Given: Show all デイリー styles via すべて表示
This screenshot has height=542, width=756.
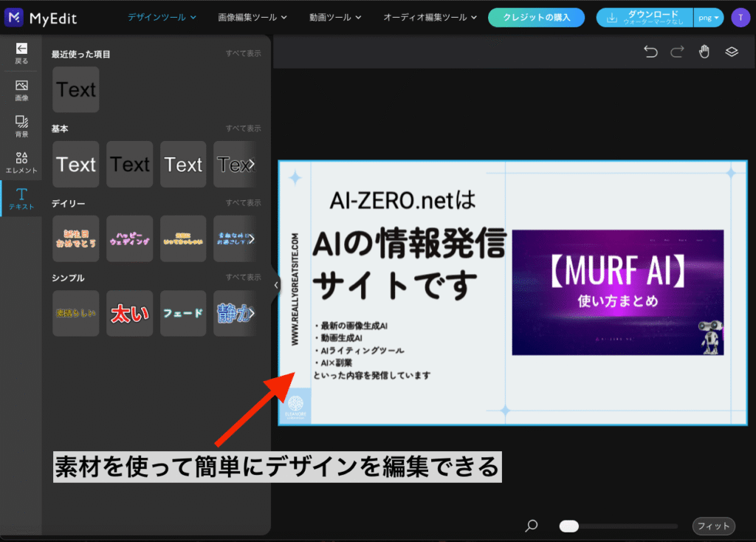Looking at the screenshot, I should click(244, 202).
